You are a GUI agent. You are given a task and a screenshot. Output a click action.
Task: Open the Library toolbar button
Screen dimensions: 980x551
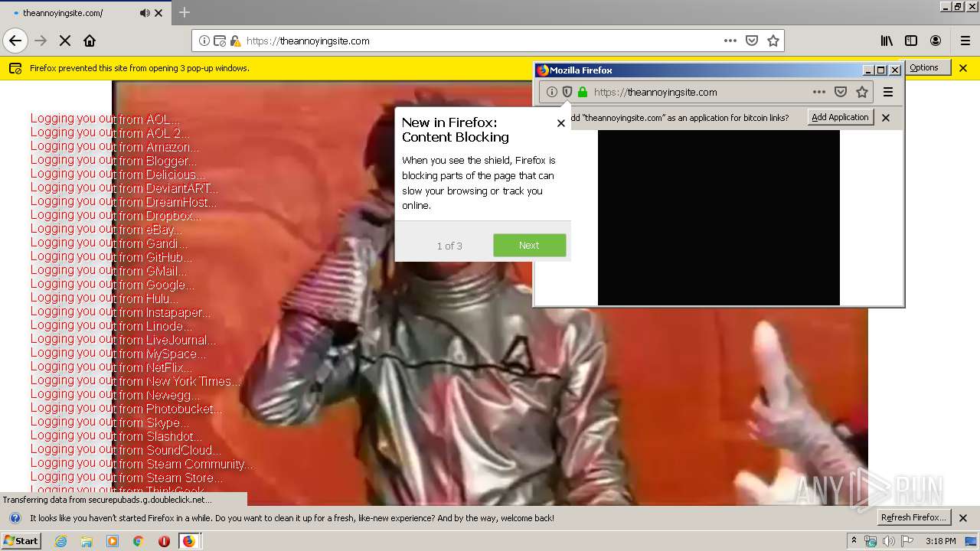pos(887,41)
